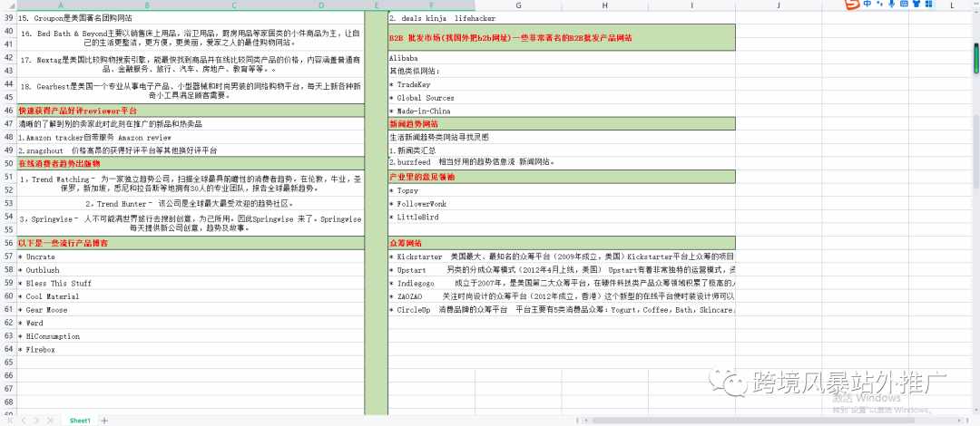Click the '* Topsy' cell
980x426 pixels.
[x=562, y=190]
